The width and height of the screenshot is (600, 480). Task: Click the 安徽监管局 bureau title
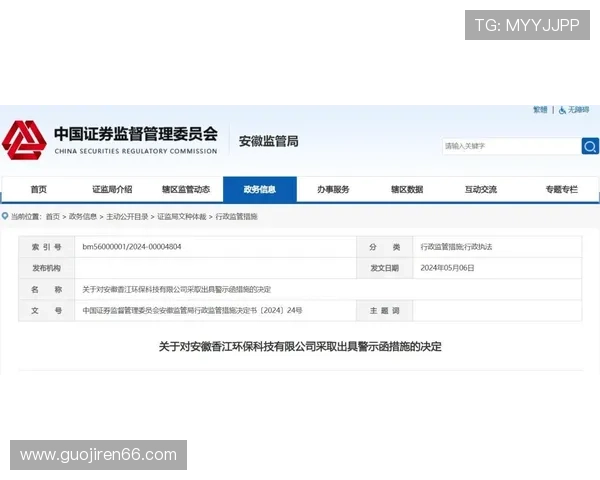pos(269,141)
